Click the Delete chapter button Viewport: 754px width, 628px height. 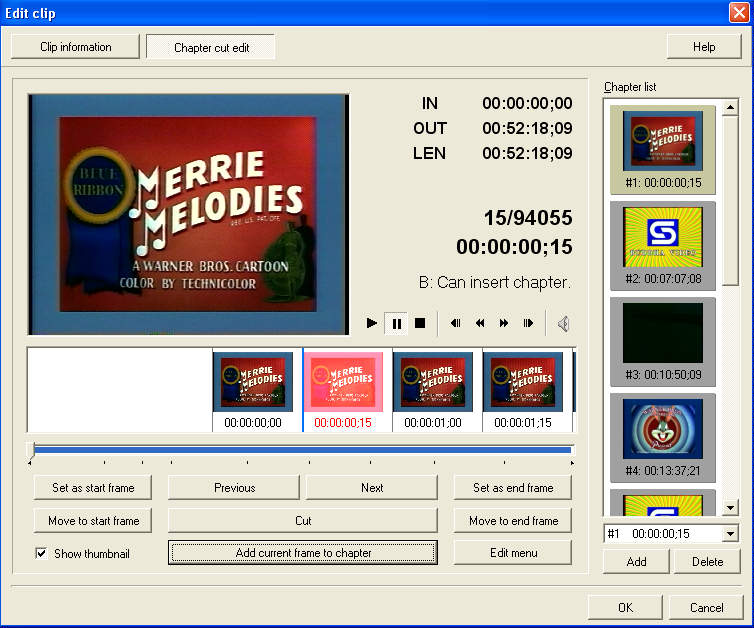pyautogui.click(x=707, y=562)
